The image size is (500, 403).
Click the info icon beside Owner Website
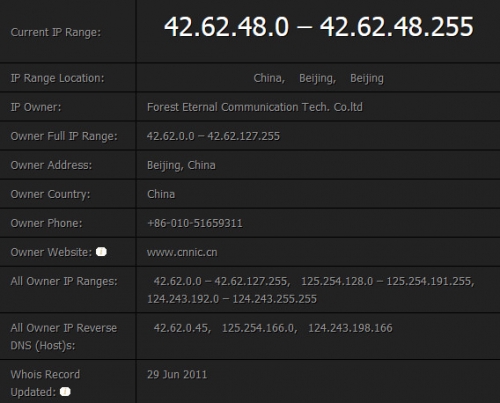point(101,252)
